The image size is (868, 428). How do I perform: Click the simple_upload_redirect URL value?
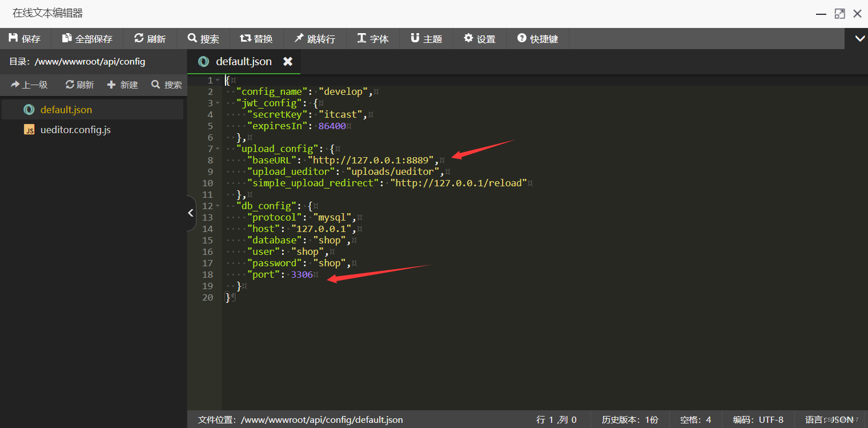tap(459, 183)
